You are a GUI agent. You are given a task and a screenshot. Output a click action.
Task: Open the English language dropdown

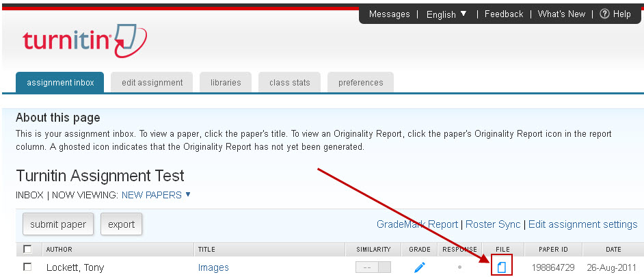[x=447, y=14]
